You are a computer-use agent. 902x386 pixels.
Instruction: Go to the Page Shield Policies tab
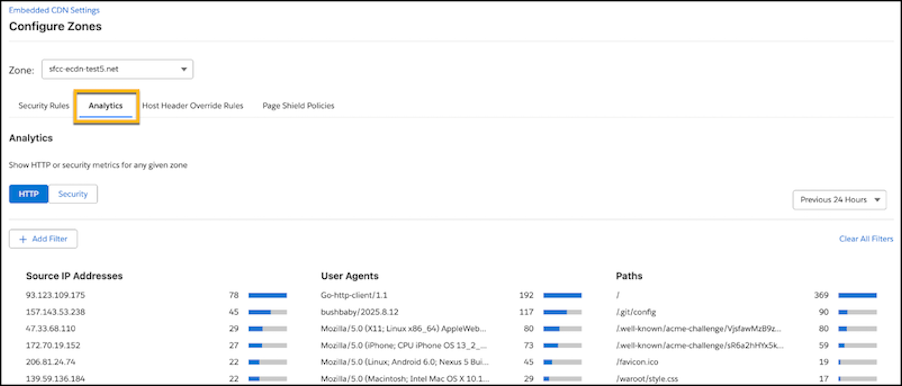click(x=298, y=106)
